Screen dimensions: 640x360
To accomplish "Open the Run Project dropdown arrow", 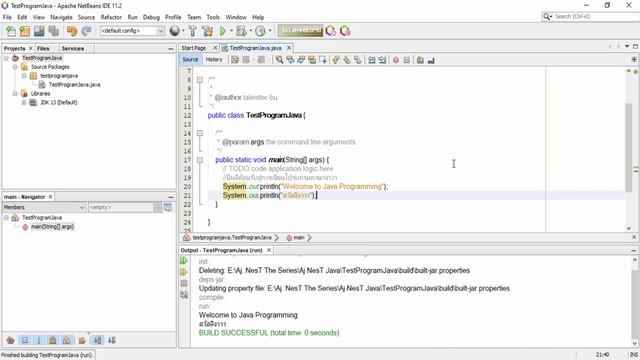I will click(231, 31).
